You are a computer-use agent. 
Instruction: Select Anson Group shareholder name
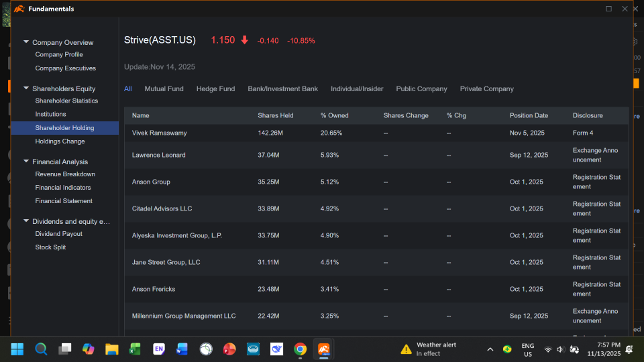point(151,182)
